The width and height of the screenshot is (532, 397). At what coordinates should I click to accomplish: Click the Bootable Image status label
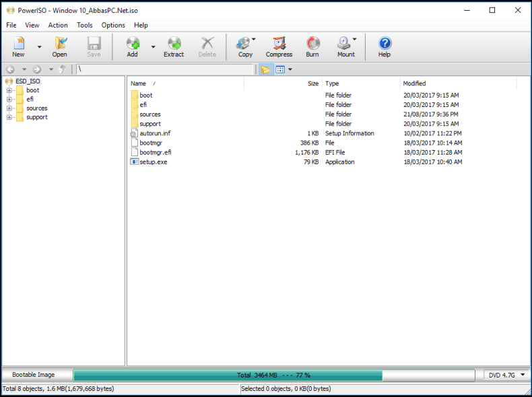tap(33, 375)
